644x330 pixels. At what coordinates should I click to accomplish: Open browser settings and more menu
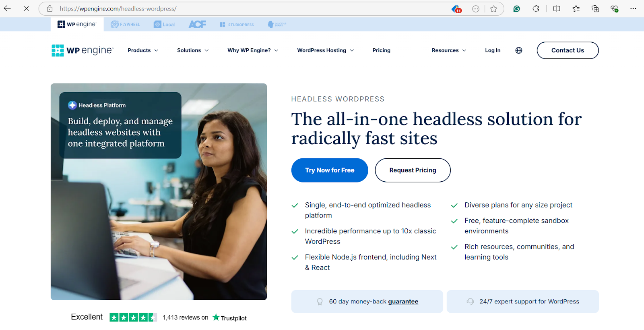click(633, 8)
